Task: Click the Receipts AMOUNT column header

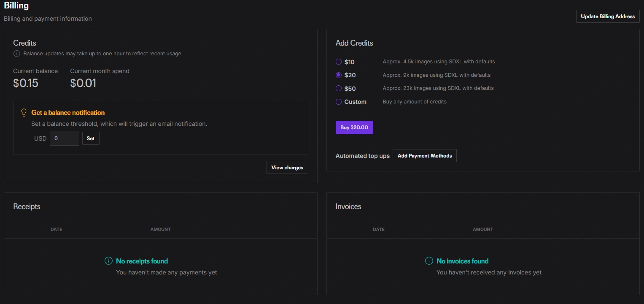Action: pyautogui.click(x=161, y=229)
